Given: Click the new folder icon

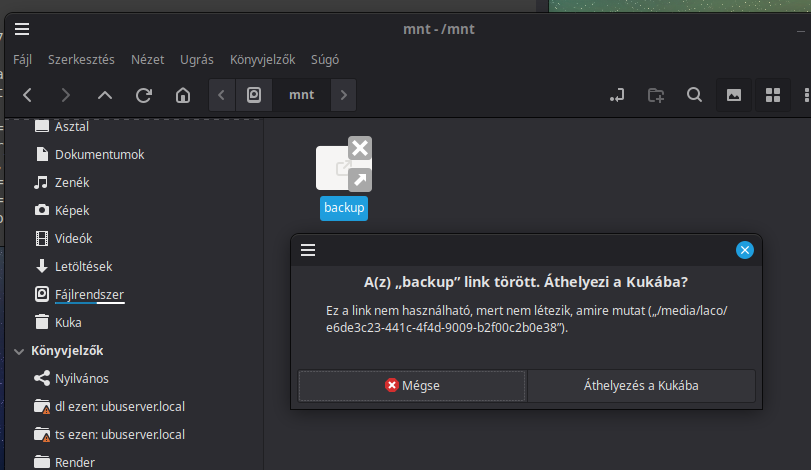Looking at the screenshot, I should (656, 95).
